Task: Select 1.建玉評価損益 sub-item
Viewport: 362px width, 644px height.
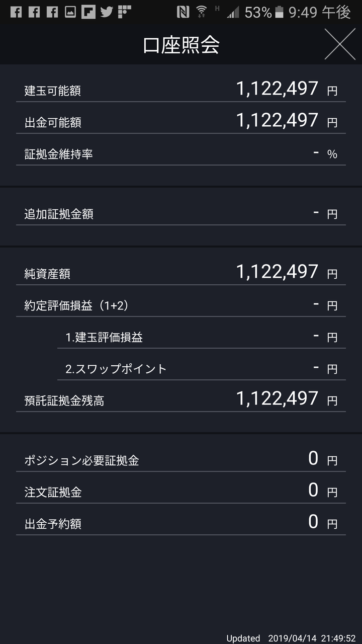Action: (x=201, y=336)
